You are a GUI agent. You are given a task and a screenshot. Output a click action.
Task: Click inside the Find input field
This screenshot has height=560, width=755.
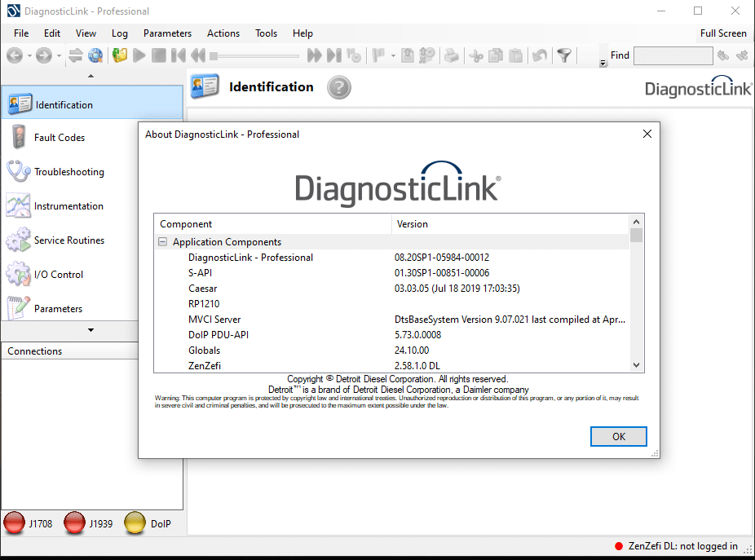673,55
